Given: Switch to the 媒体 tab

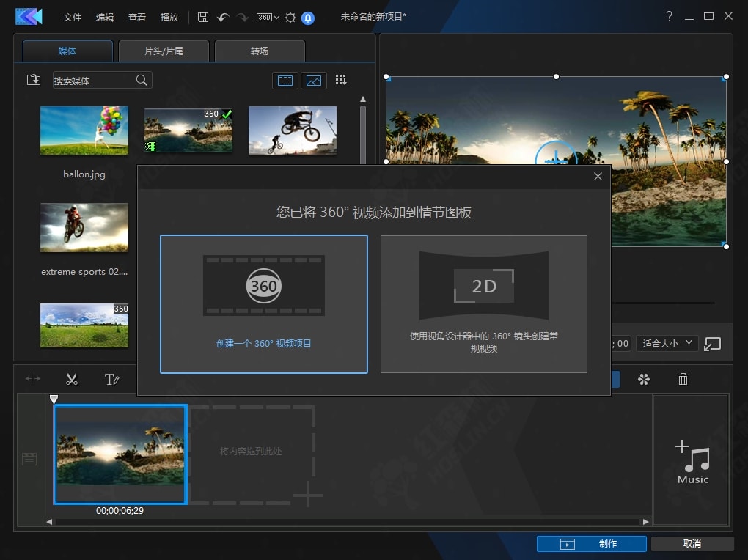Looking at the screenshot, I should coord(67,51).
